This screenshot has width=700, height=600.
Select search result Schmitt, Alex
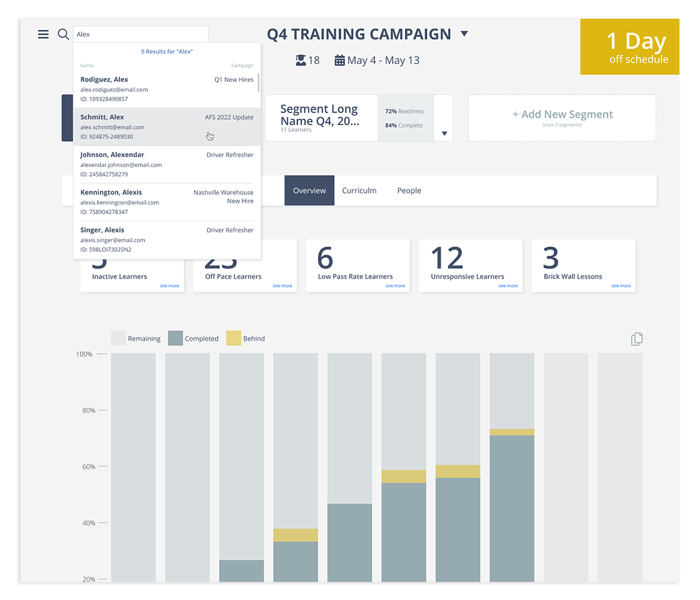167,126
